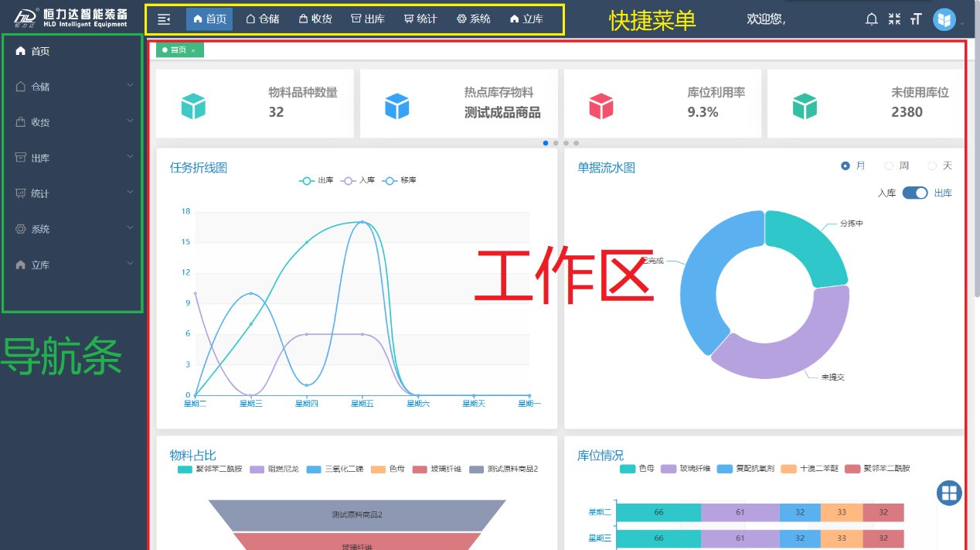The width and height of the screenshot is (980, 550).
Task: Click the red cube icon for 库位利用率
Action: (601, 106)
